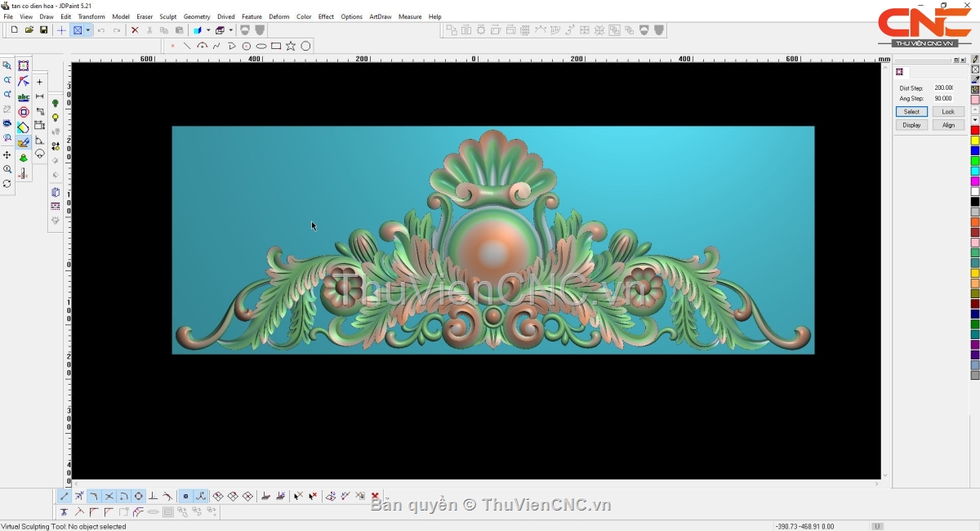The height and width of the screenshot is (531, 980).
Task: Open the Transform menu
Action: pyautogui.click(x=91, y=16)
